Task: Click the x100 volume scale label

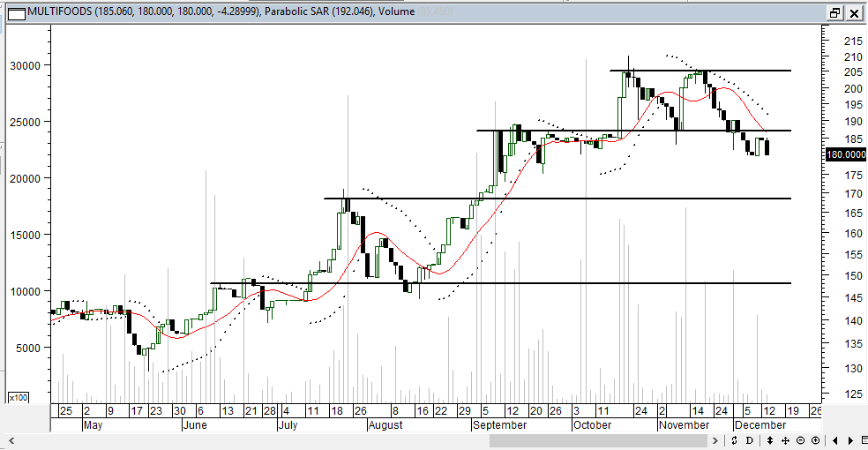Action: 19,397
